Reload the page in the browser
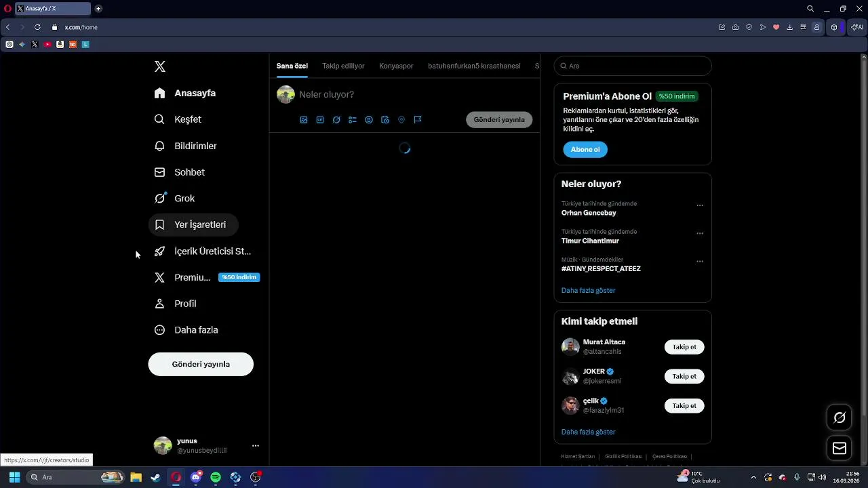 point(37,27)
